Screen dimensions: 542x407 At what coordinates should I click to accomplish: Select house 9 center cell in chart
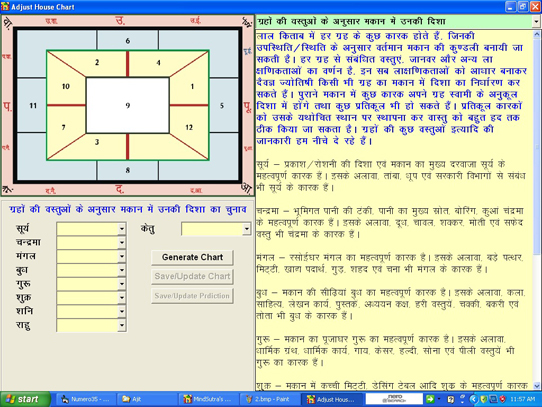click(x=128, y=105)
